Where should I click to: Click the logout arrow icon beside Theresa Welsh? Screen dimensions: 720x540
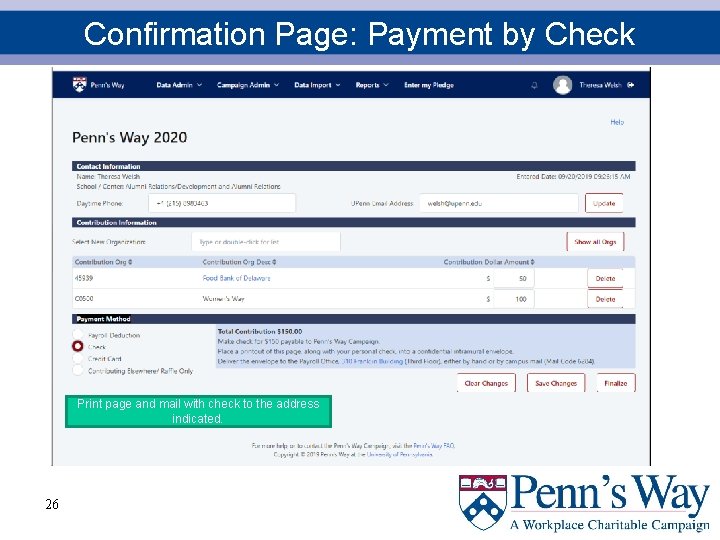(630, 85)
